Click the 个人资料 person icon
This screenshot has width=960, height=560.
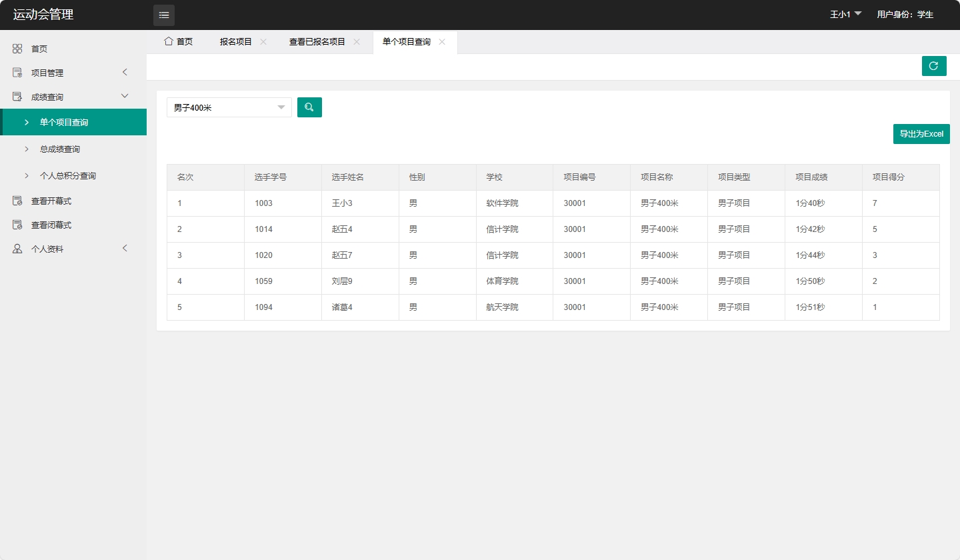pyautogui.click(x=17, y=248)
